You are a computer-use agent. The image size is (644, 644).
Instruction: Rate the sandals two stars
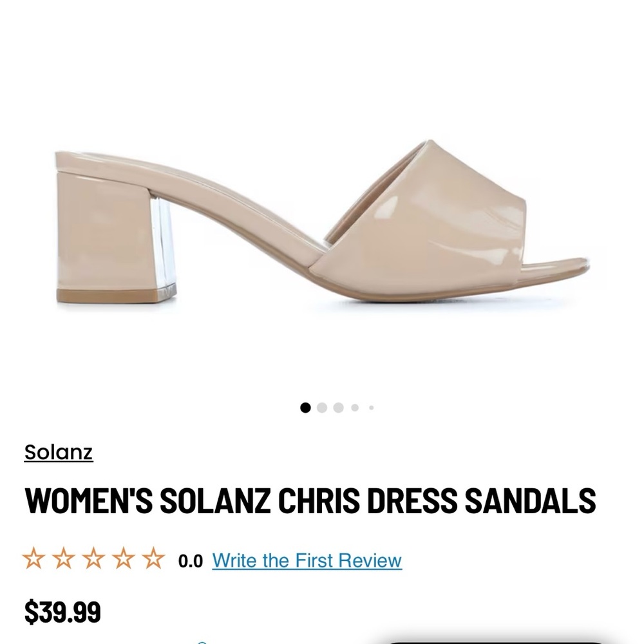[63, 558]
